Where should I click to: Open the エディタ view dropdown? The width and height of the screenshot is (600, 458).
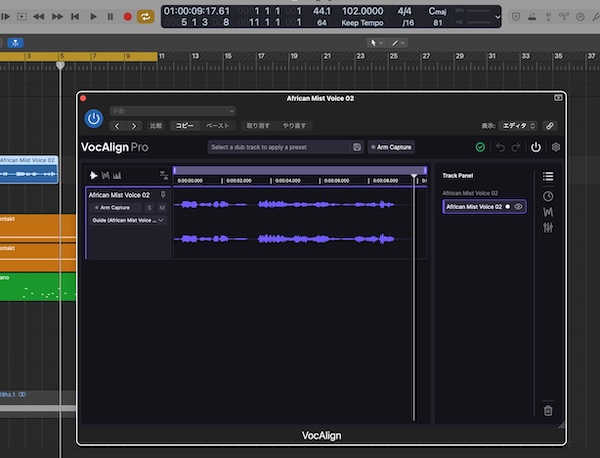(518, 126)
